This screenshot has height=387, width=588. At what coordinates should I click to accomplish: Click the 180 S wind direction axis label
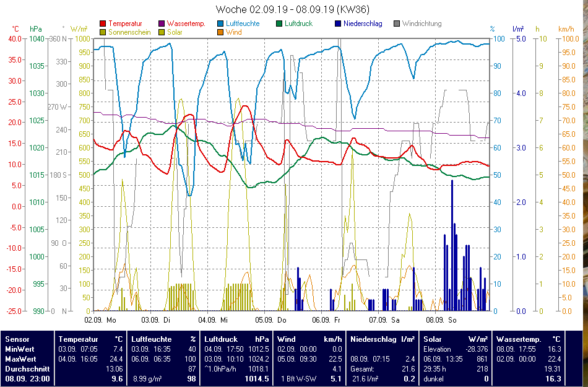(58, 175)
